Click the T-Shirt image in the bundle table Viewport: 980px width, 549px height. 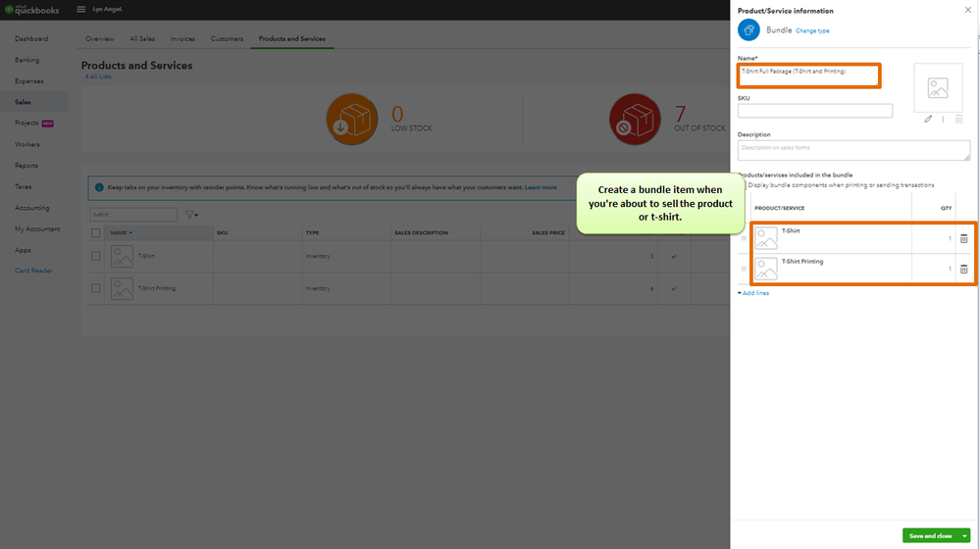pos(765,238)
